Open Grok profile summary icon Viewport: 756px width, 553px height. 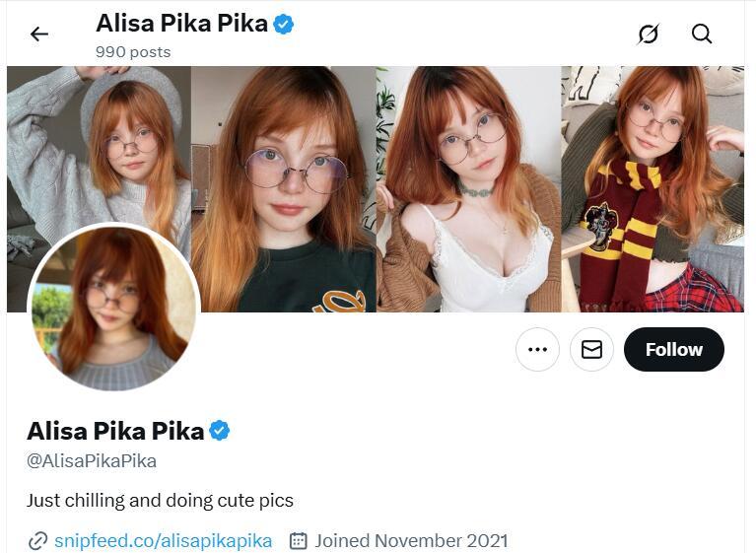click(x=648, y=35)
